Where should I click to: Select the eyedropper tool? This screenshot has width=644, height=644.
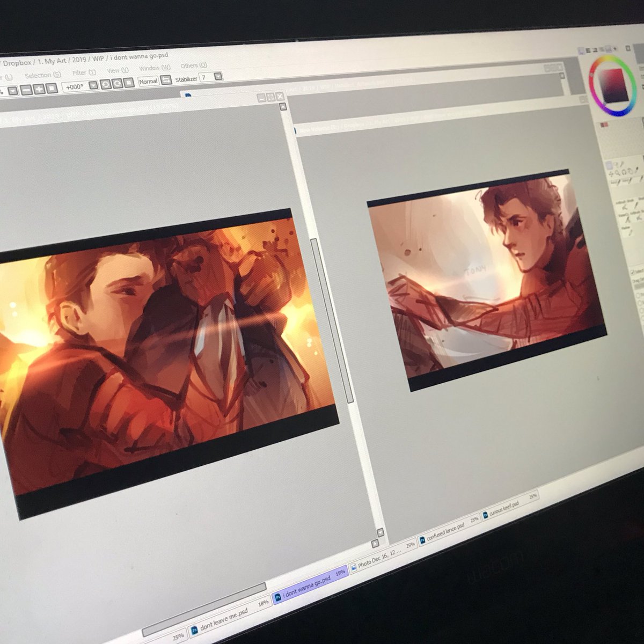tap(636, 170)
